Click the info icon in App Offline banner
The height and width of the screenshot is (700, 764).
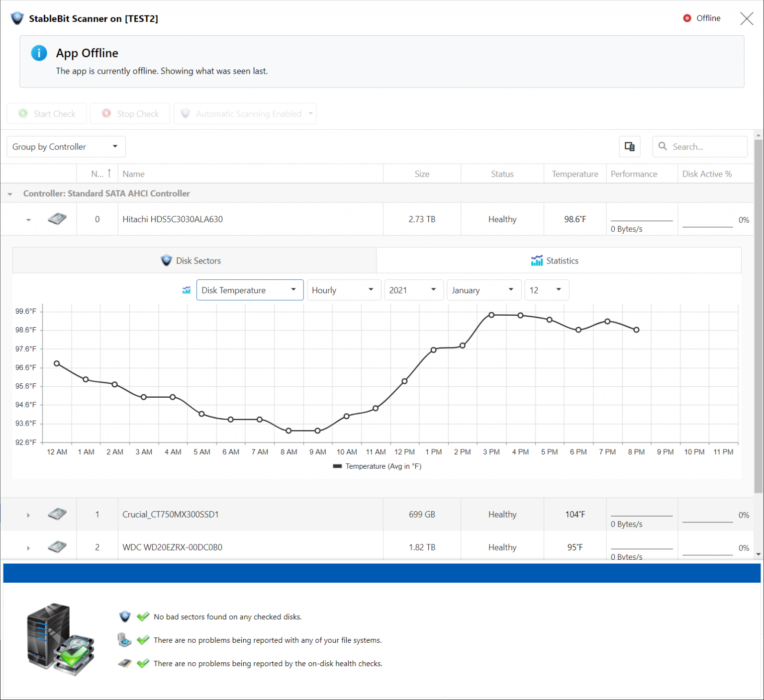tap(39, 53)
